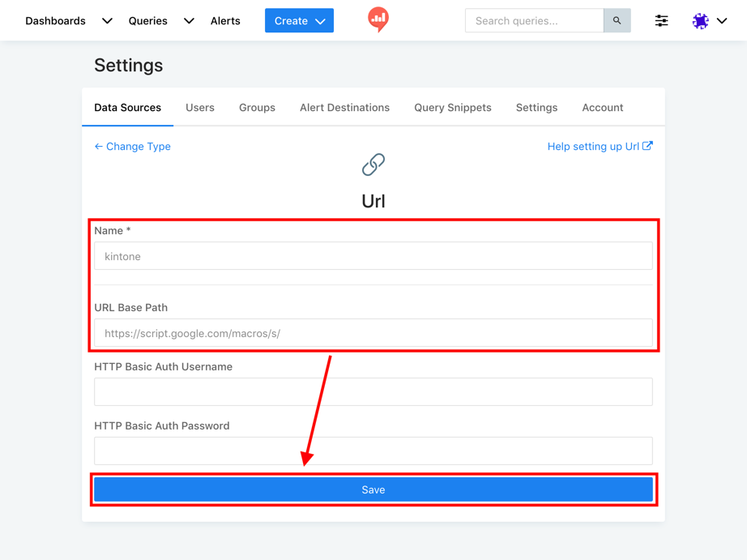Go to the Account tab
Image resolution: width=747 pixels, height=560 pixels.
(x=602, y=108)
